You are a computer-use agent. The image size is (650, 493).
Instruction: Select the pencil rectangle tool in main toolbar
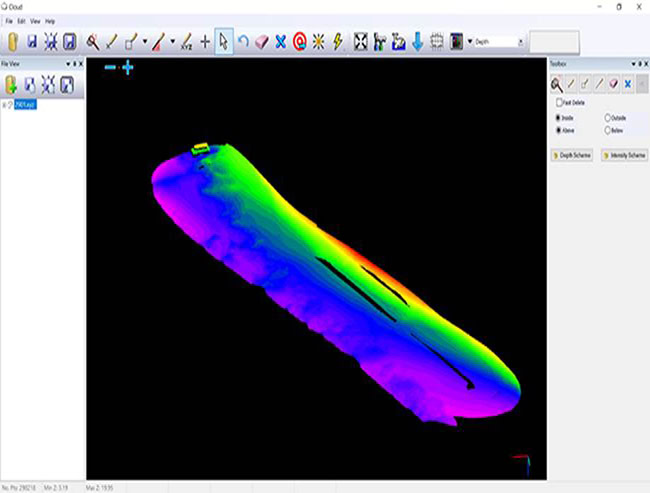(131, 42)
